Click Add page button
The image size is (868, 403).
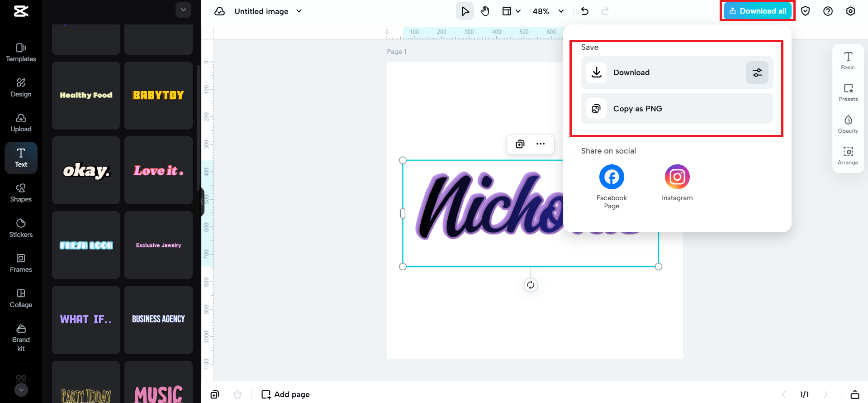pyautogui.click(x=286, y=394)
